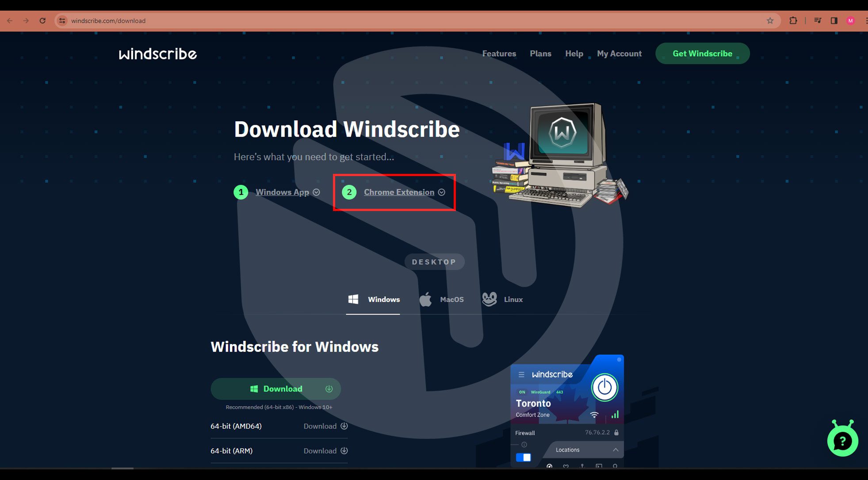Select the Linux platform tab
868x480 pixels.
502,300
